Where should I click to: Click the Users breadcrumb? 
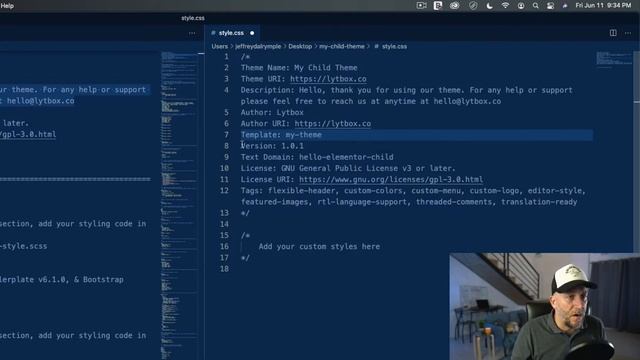[220, 47]
